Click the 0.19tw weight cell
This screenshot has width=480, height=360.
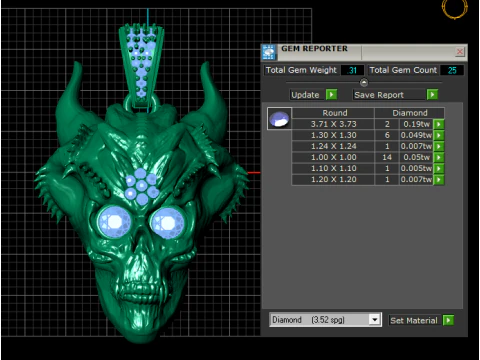416,124
